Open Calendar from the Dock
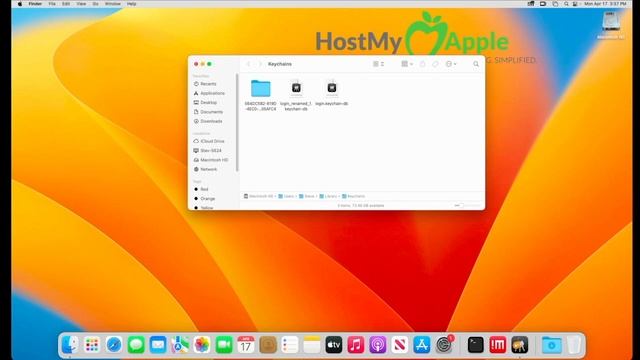 tap(246, 345)
